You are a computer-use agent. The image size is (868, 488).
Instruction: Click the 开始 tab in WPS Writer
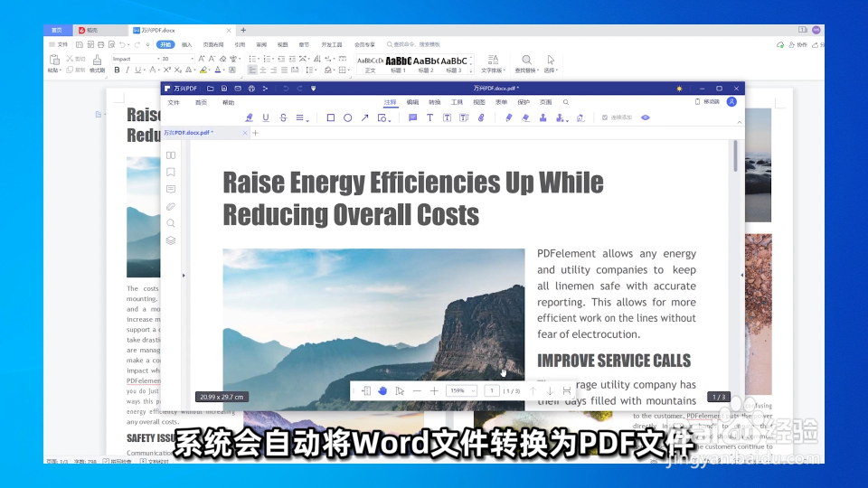[165, 45]
